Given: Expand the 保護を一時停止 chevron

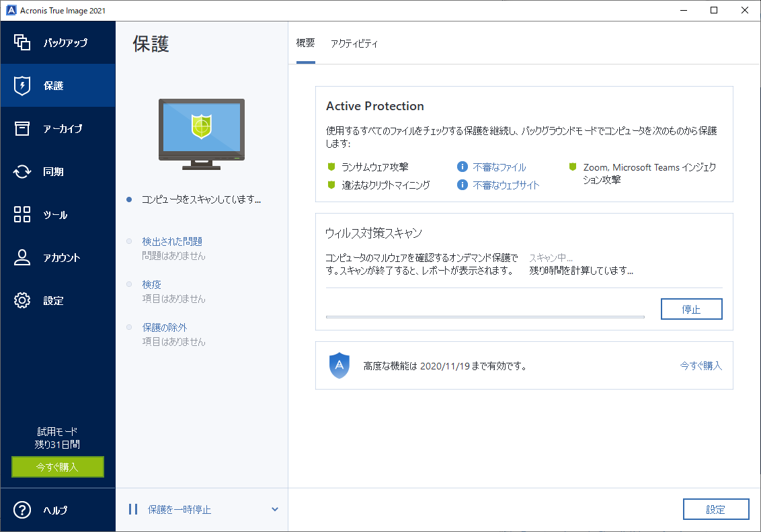Looking at the screenshot, I should click(274, 509).
